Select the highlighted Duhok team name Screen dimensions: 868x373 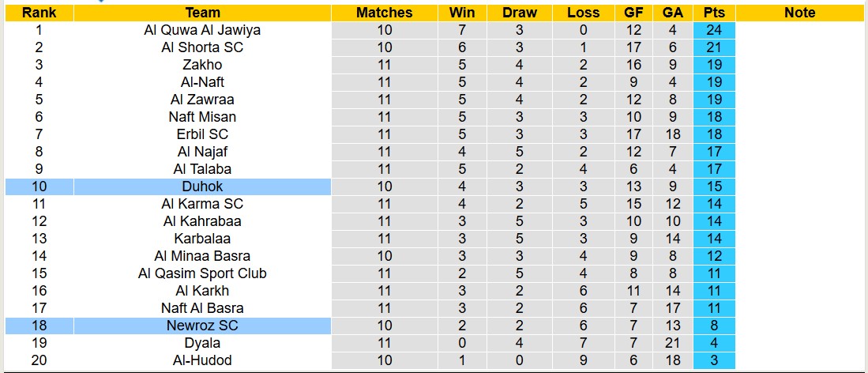click(x=202, y=186)
